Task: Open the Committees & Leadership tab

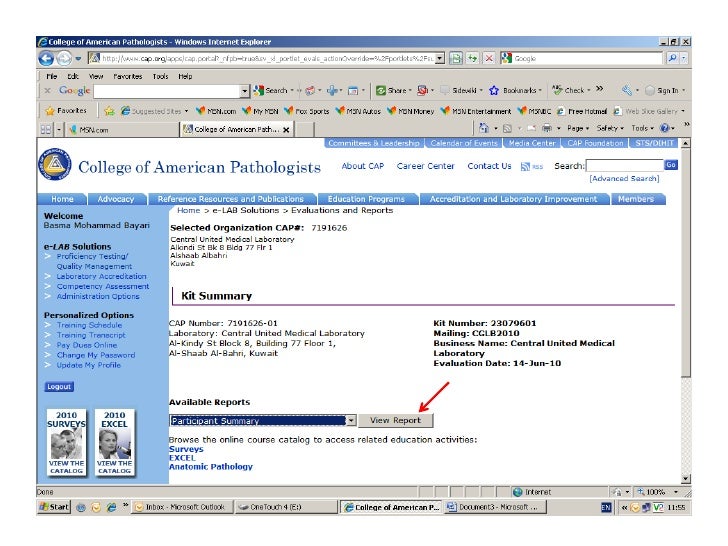Action: point(373,143)
